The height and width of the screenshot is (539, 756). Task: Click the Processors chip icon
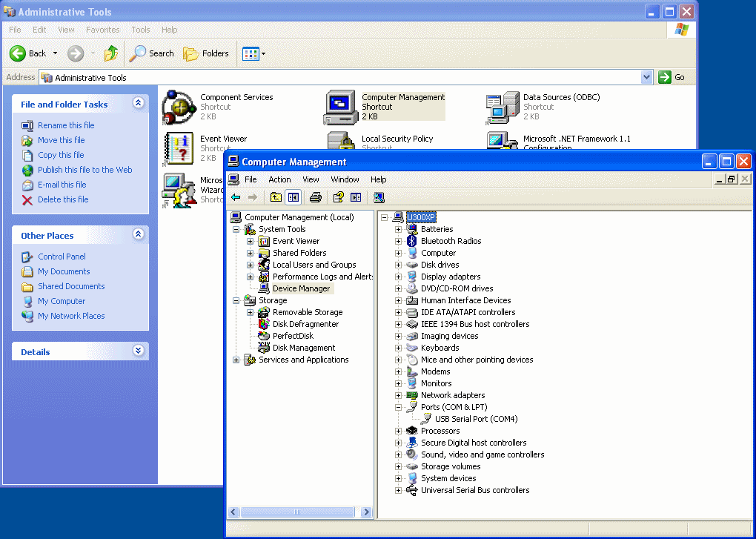click(x=412, y=431)
